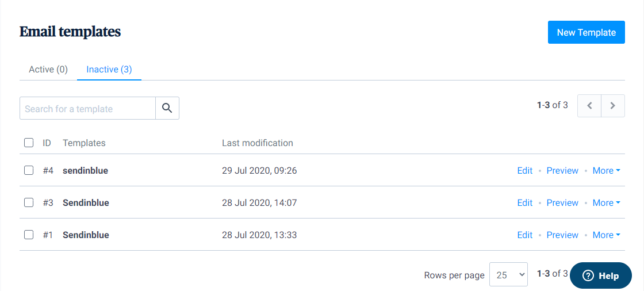The width and height of the screenshot is (644, 291).
Task: Go to previous page with left chevron
Action: pyautogui.click(x=589, y=106)
